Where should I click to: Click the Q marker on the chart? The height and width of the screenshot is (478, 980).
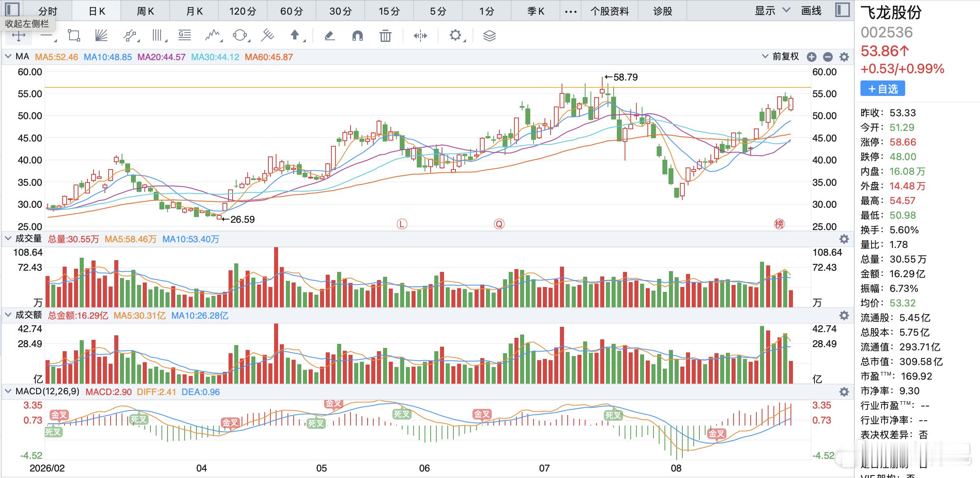(499, 224)
